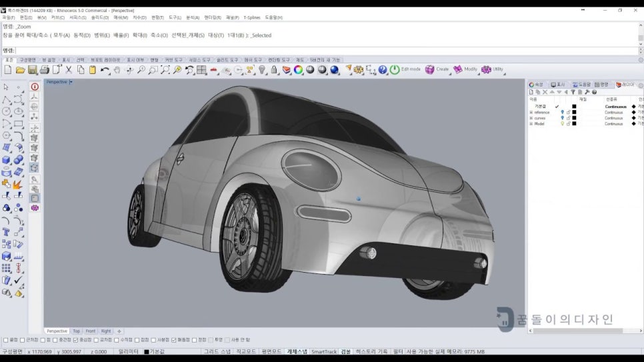The height and width of the screenshot is (362, 644).
Task: Click the hammer tools icon in layers panel
Action: click(587, 92)
